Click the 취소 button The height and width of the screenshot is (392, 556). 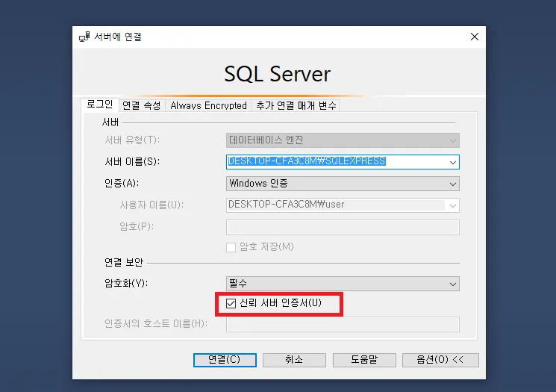click(x=294, y=360)
